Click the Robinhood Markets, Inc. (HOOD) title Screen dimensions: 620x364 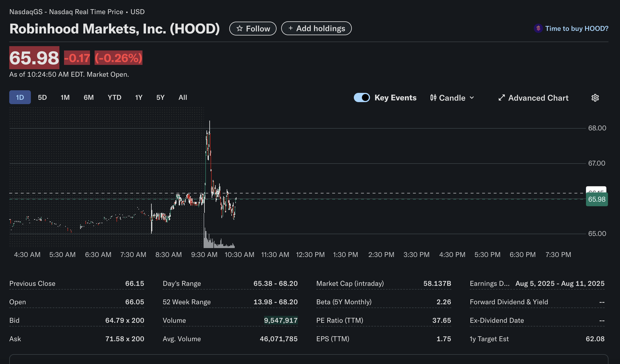[x=114, y=29]
